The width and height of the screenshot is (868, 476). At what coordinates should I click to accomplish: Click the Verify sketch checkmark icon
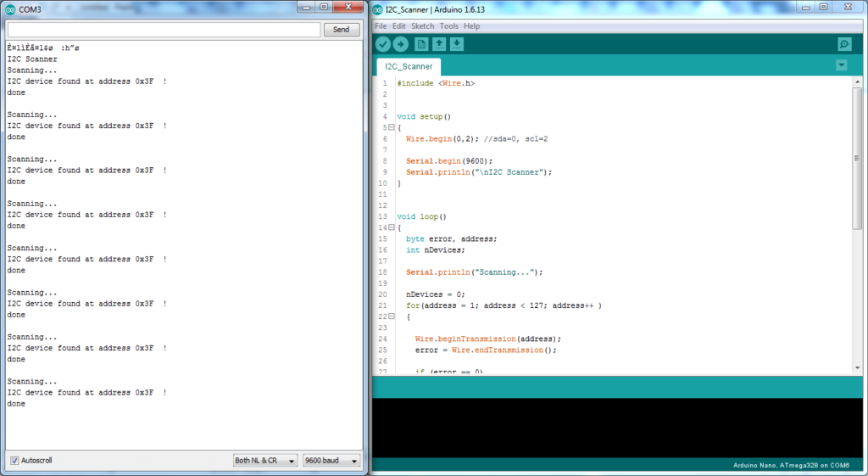tap(383, 44)
